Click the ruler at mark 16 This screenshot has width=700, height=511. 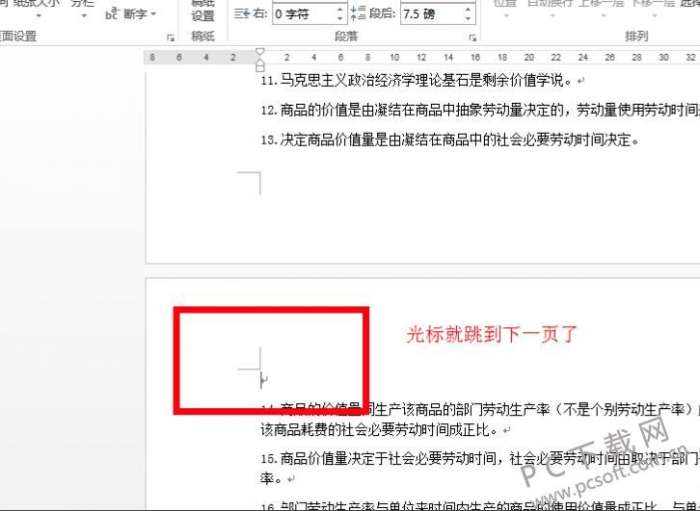475,58
